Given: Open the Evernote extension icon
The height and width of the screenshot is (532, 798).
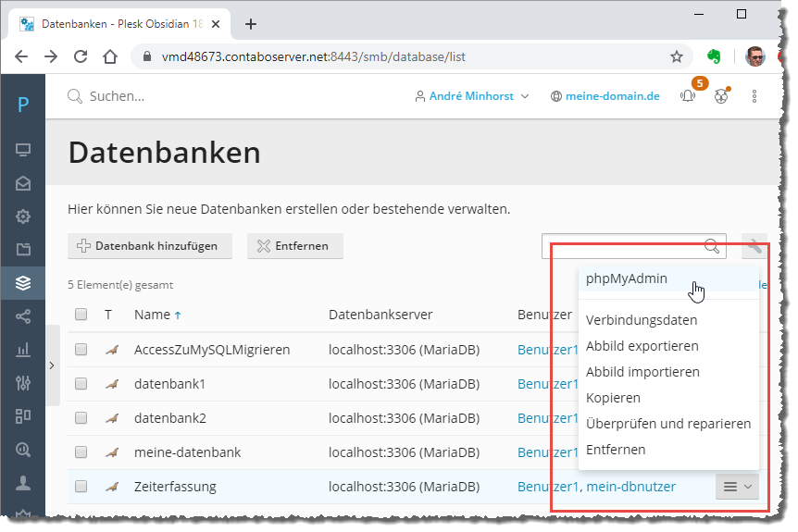Looking at the screenshot, I should click(714, 56).
